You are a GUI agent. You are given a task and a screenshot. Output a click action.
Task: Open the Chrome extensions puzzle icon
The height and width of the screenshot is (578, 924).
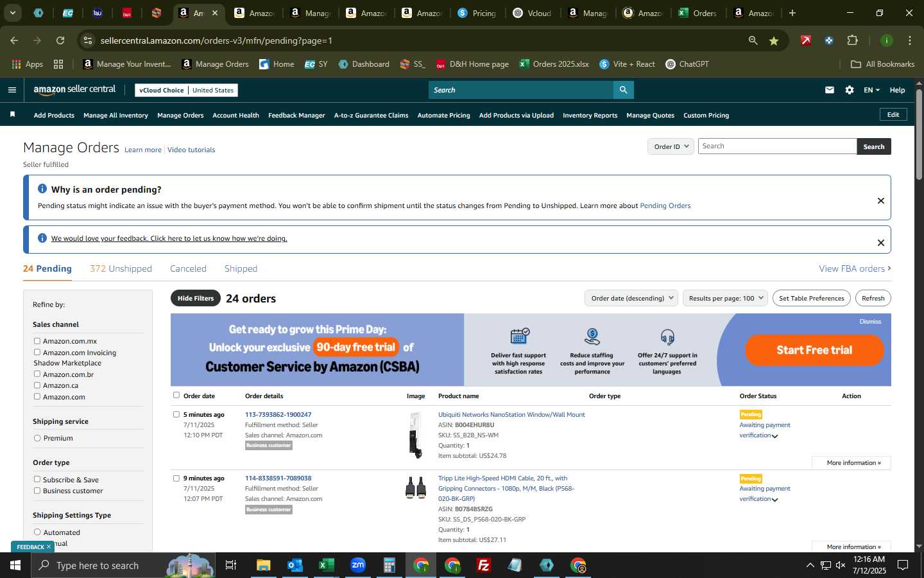(852, 40)
